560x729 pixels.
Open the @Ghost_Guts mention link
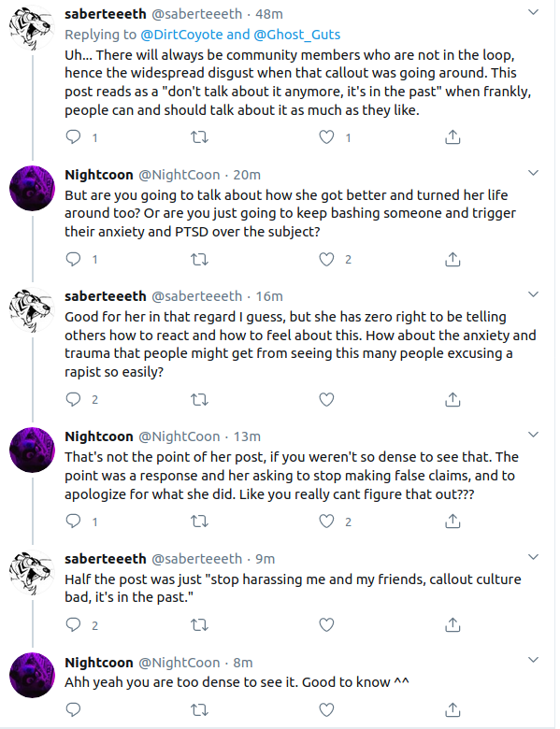pos(296,35)
